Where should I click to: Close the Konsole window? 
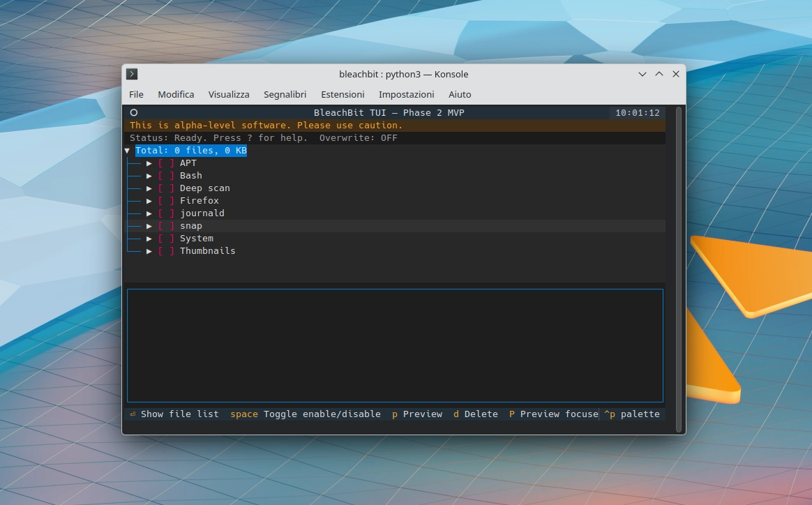pos(676,74)
